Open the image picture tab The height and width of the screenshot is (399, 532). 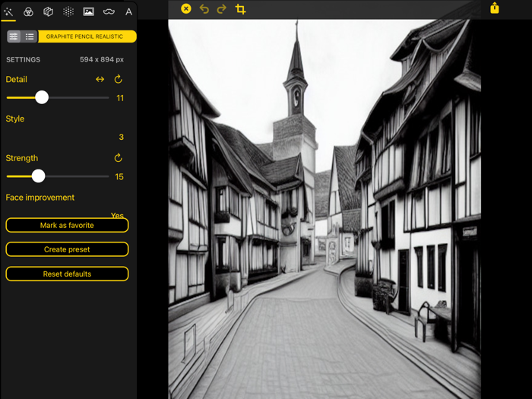(89, 12)
